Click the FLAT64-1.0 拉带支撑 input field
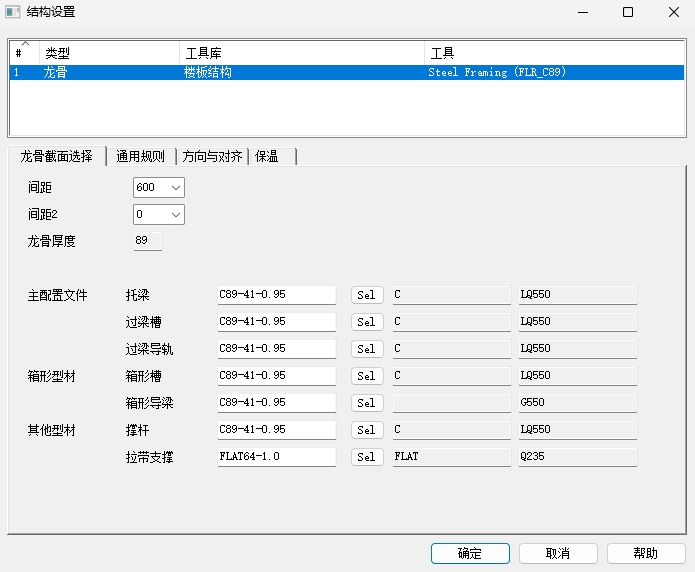This screenshot has height=572, width=695. pyautogui.click(x=277, y=457)
